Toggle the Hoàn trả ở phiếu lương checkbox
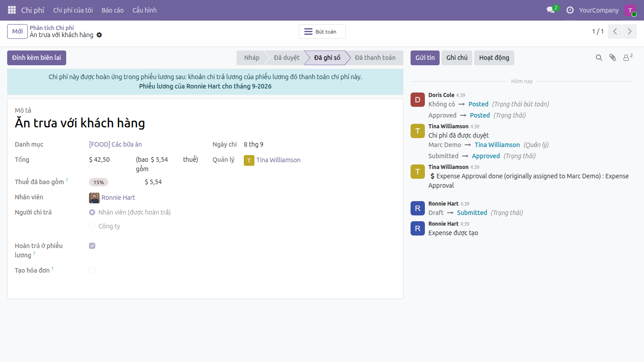The image size is (644, 362). click(92, 246)
